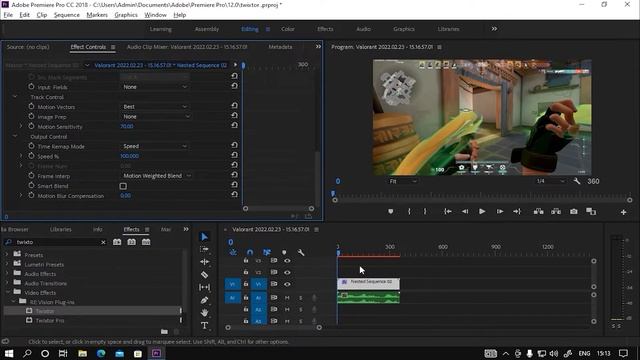The image size is (640, 360).
Task: Open the Input: Fields dropdown
Action: 155,87
